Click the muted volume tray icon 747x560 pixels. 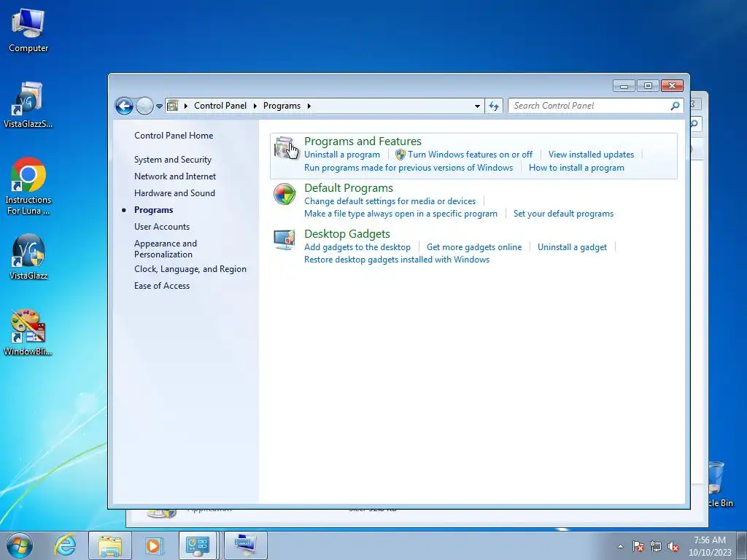673,547
